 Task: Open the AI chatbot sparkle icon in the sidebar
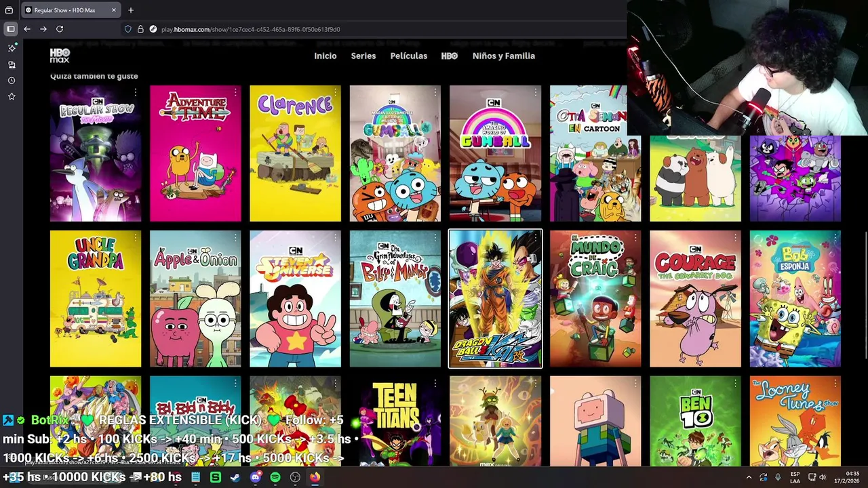click(x=12, y=48)
